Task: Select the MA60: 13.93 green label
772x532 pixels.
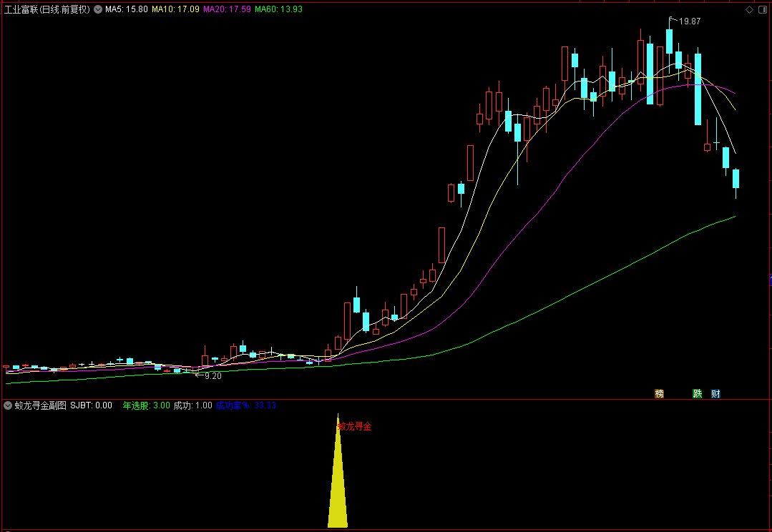Action: tap(278, 9)
